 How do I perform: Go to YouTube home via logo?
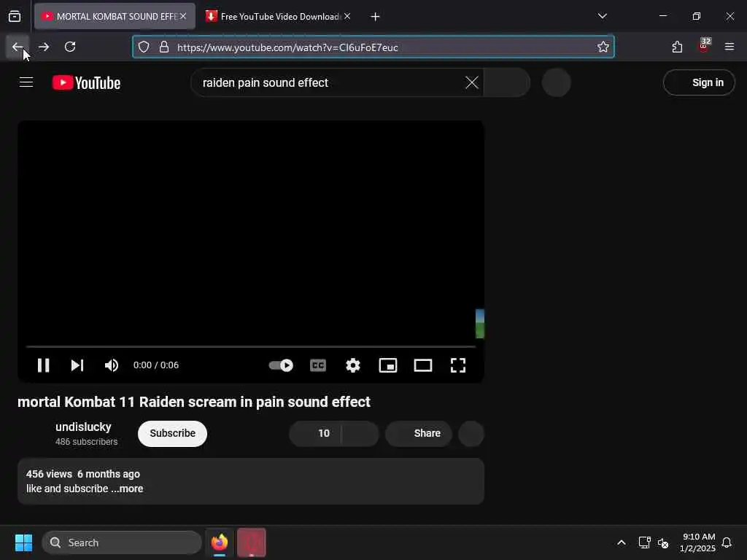click(x=86, y=83)
